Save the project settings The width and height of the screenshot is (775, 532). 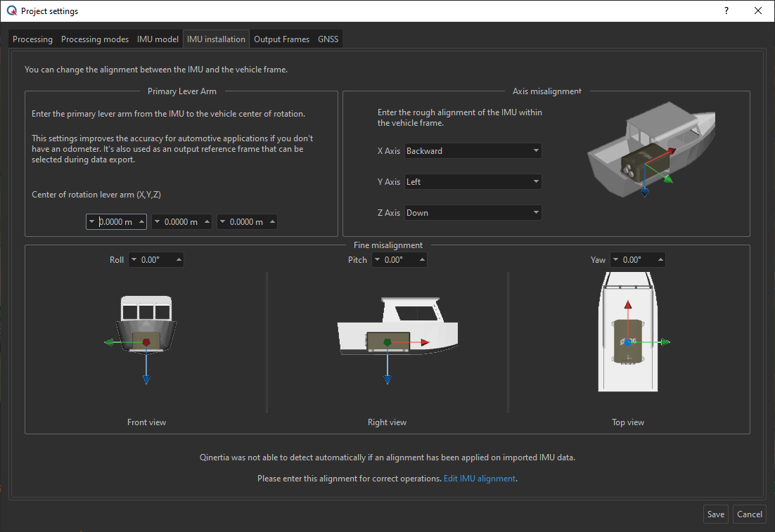pyautogui.click(x=716, y=514)
